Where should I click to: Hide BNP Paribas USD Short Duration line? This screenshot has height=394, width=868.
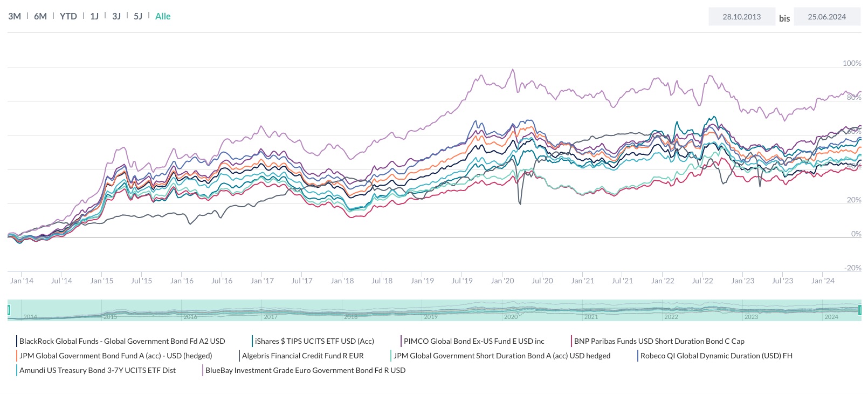click(659, 341)
